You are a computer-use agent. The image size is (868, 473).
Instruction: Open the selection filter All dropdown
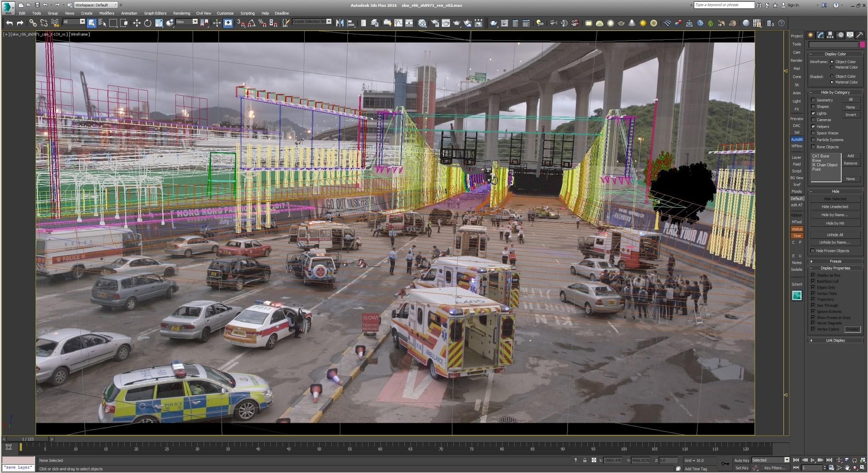pyautogui.click(x=74, y=22)
